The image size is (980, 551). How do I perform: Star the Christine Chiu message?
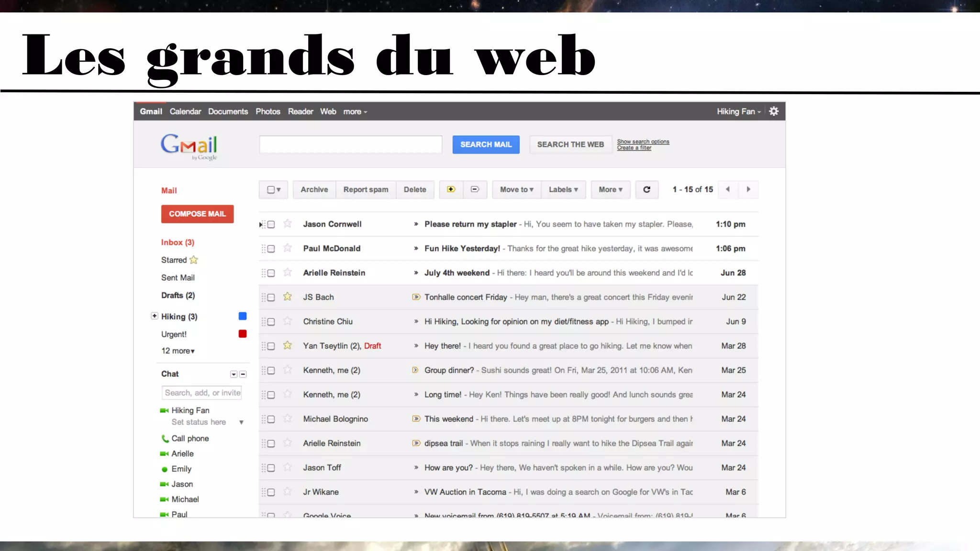click(287, 321)
